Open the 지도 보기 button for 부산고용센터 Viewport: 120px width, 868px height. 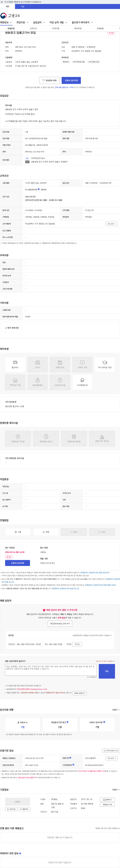pyautogui.click(x=111, y=758)
